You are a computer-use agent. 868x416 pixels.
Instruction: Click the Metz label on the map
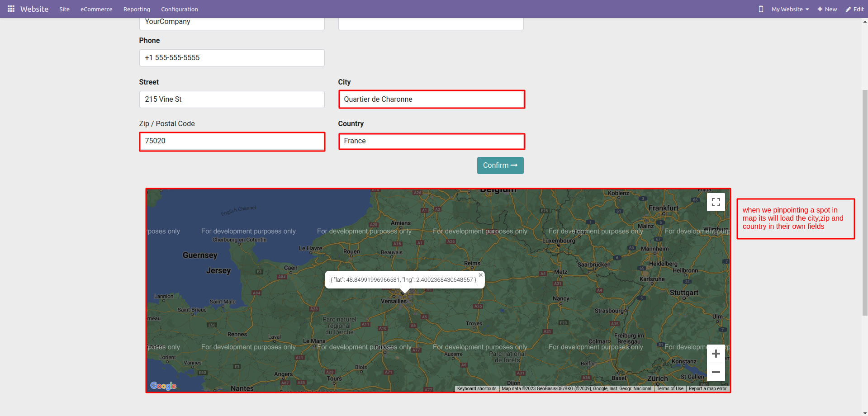coord(560,272)
